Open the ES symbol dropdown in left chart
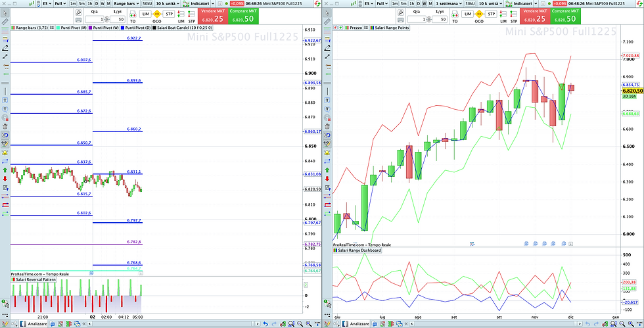The width and height of the screenshot is (644, 328). [x=47, y=3]
